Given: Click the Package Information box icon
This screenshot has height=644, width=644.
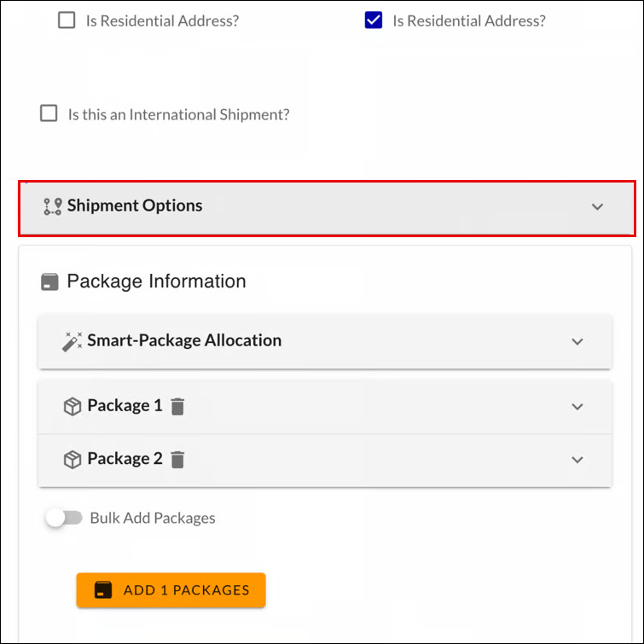Looking at the screenshot, I should coord(49,282).
